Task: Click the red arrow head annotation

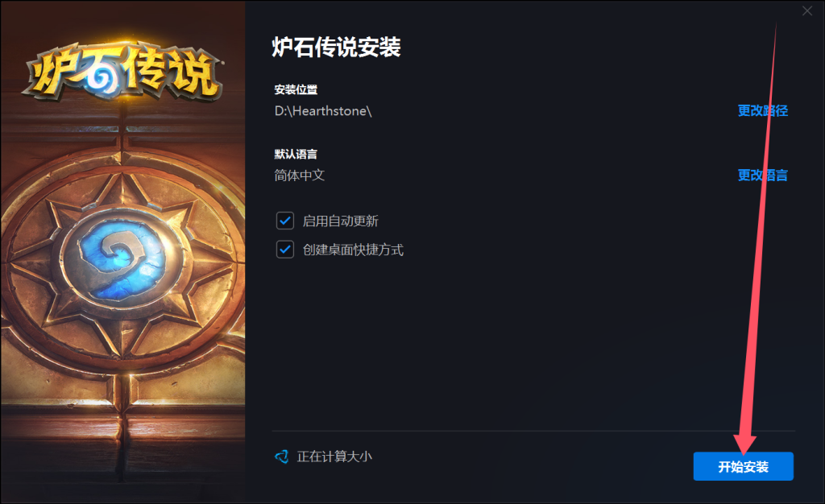Action: (744, 444)
